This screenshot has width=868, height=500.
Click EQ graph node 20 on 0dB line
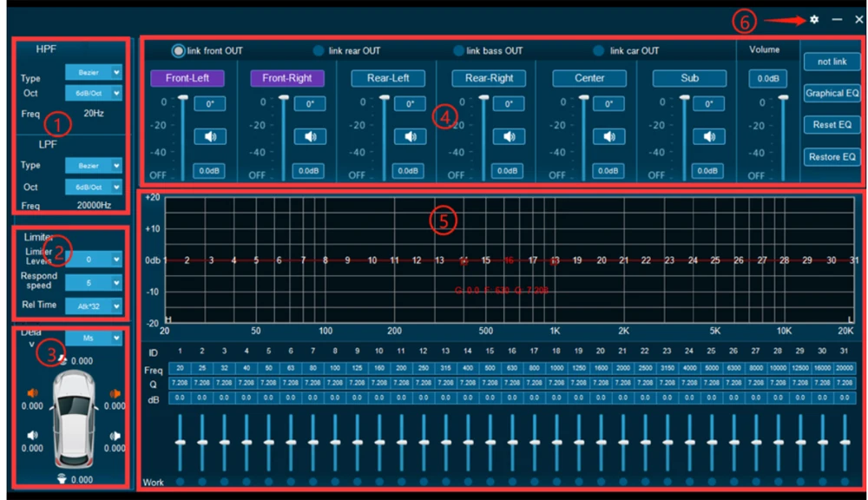coord(602,260)
